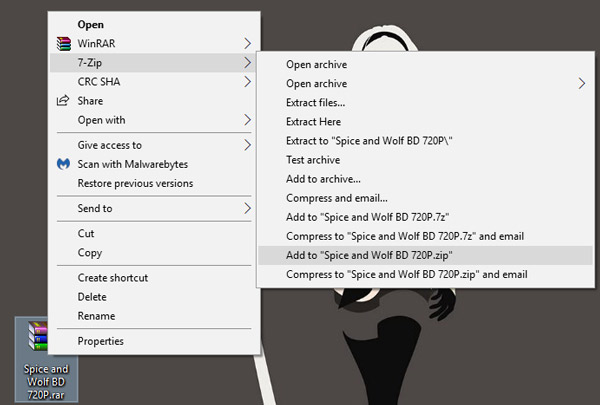Open Properties of the file
Viewport: 600px width, 405px height.
point(155,341)
